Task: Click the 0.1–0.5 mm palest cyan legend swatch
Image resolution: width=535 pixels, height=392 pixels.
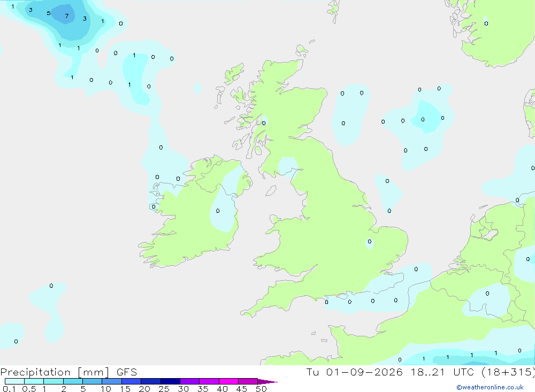Action: point(14,381)
